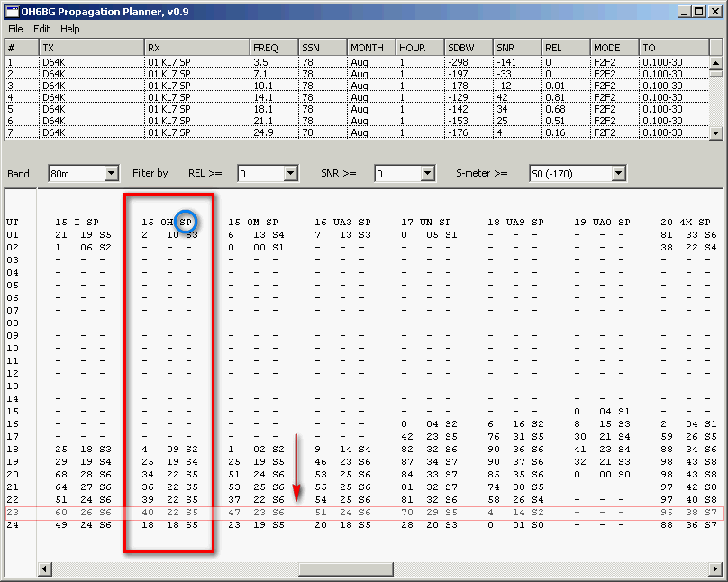Minimize the Propagation Planner window
The image size is (728, 582).
(683, 12)
